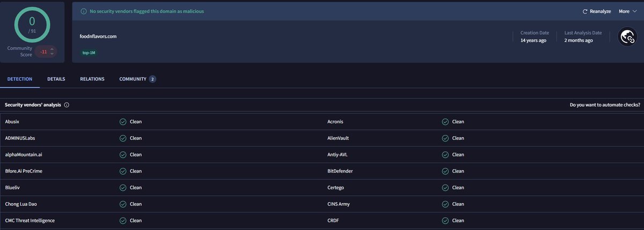Click the Antiy-AVL vendor name
The image size is (644, 230).
coord(338,154)
